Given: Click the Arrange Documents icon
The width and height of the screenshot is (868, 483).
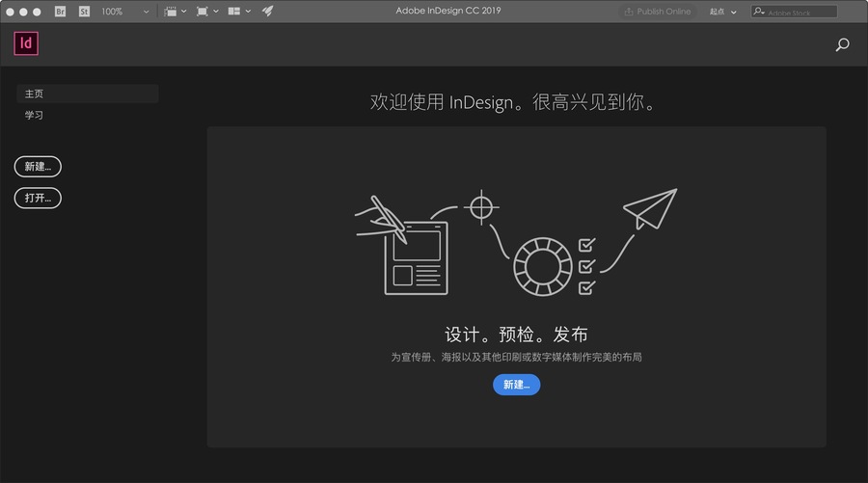Looking at the screenshot, I should [234, 11].
